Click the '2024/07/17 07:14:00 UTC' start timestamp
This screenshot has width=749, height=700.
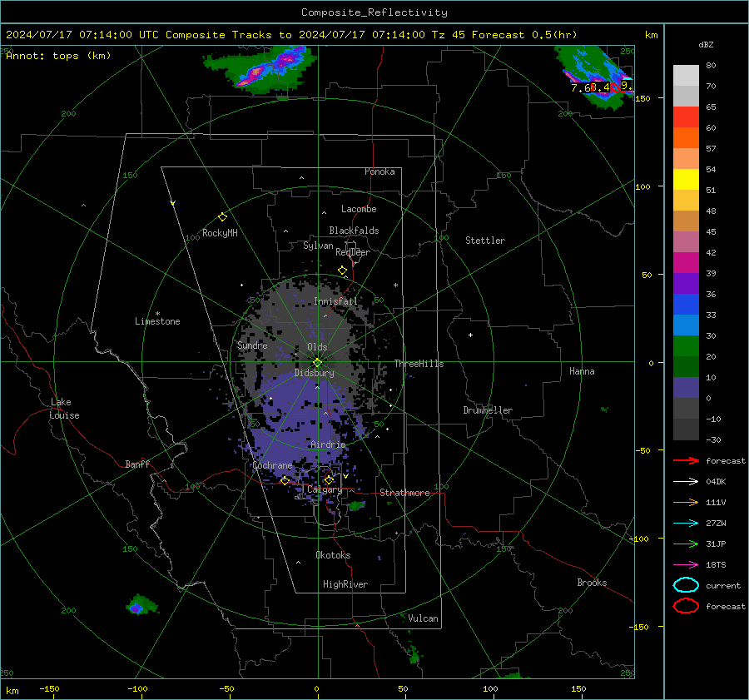point(82,35)
